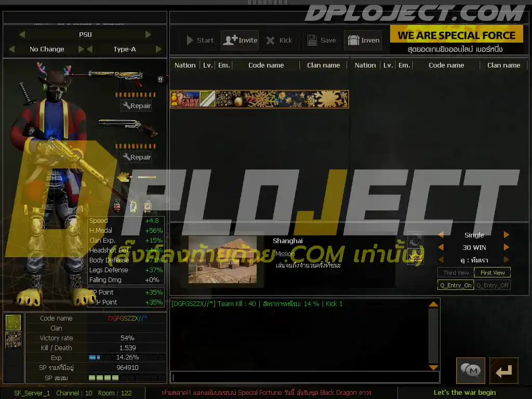Screen dimensions: 532x399
Task: Change Single mode with right arrow
Action: (506, 234)
